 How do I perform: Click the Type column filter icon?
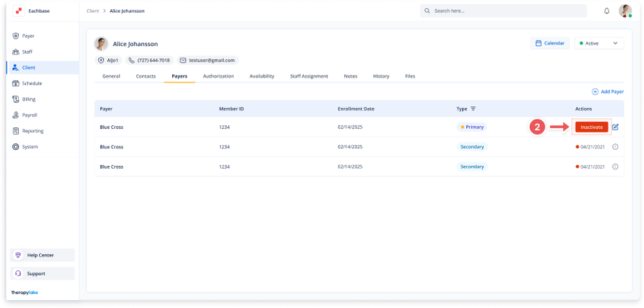[x=473, y=109]
